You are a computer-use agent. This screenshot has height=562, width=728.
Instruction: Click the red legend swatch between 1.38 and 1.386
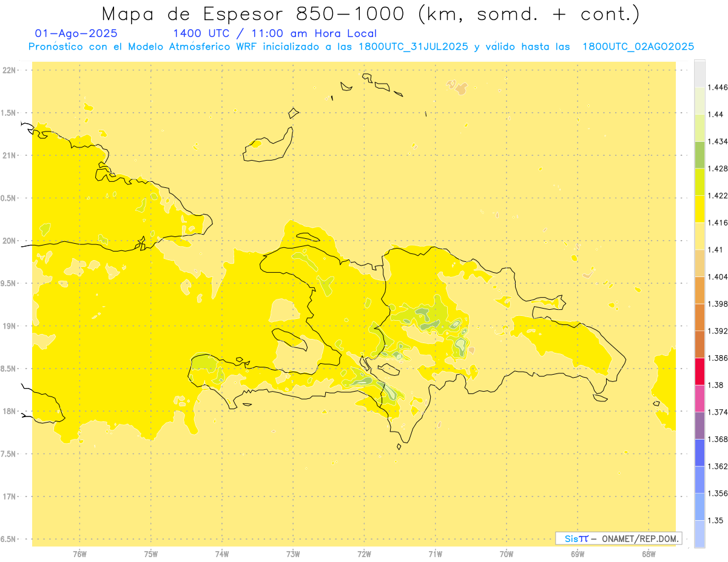pyautogui.click(x=699, y=371)
